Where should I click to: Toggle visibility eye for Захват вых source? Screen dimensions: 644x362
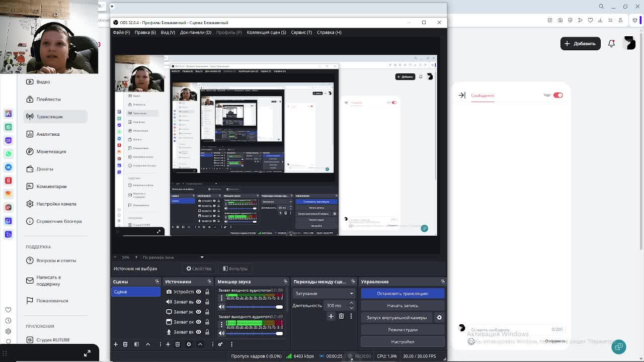coord(199,302)
